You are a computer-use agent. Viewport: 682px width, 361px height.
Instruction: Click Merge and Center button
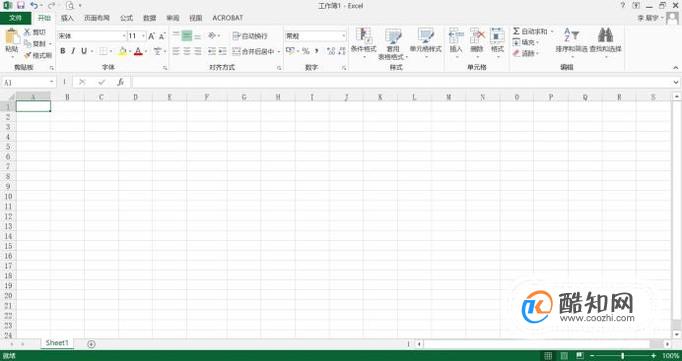(x=254, y=51)
